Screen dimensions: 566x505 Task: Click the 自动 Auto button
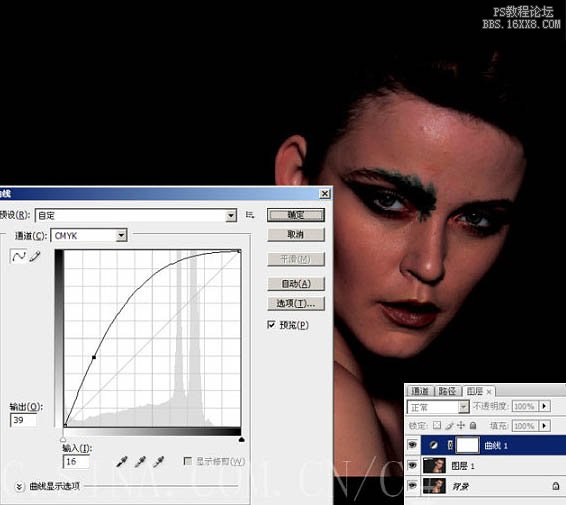[296, 284]
